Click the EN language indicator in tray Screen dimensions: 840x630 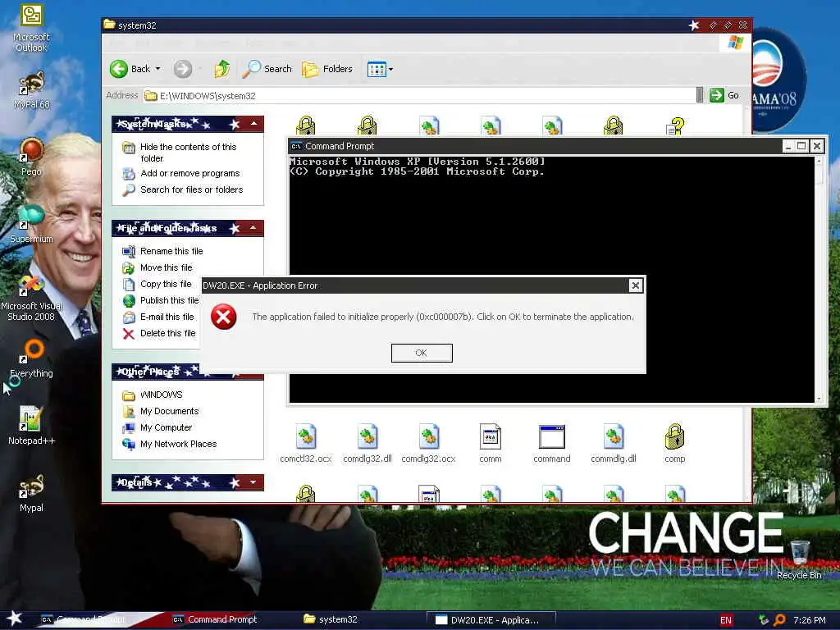726,620
